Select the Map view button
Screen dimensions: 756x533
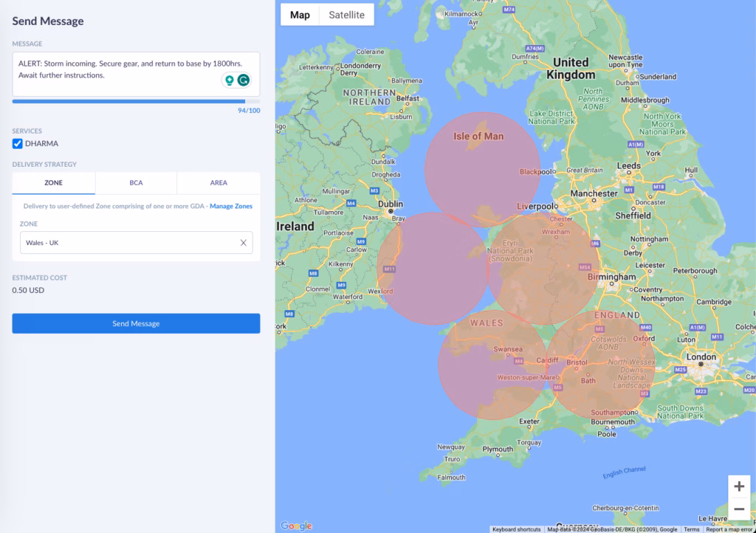pyautogui.click(x=300, y=15)
